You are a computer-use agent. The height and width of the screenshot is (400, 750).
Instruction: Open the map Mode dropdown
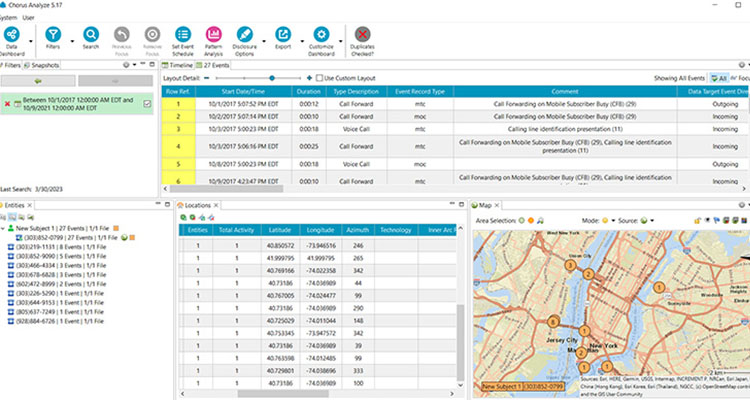(x=613, y=221)
